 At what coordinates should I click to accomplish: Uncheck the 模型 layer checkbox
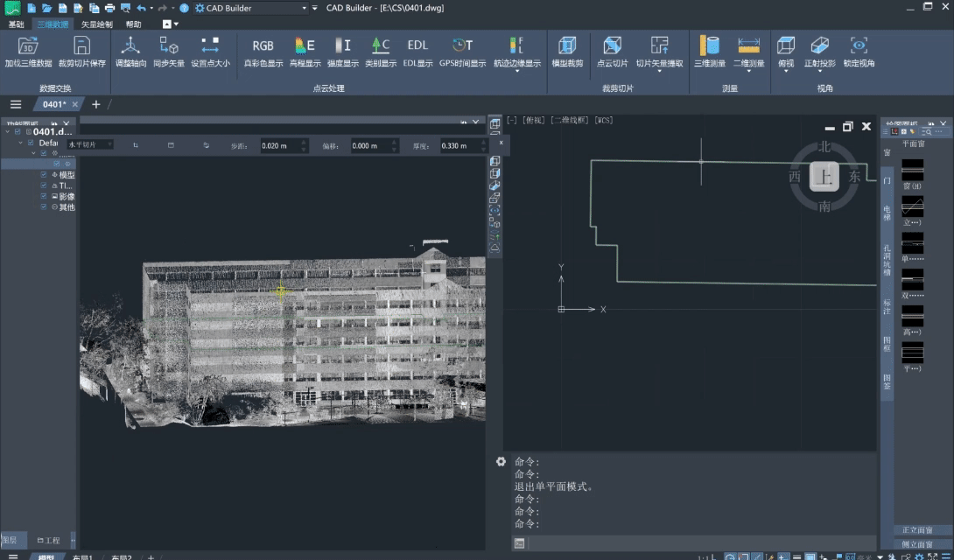(x=45, y=175)
